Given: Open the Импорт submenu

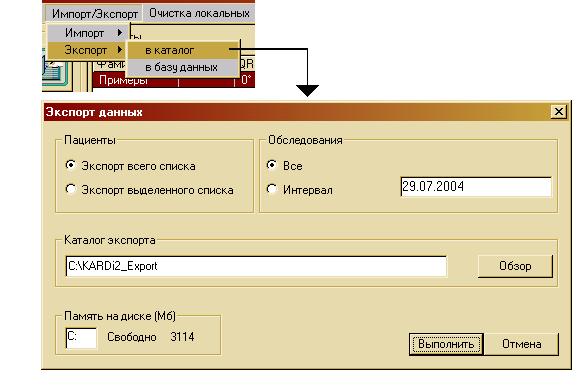Looking at the screenshot, I should (88, 33).
